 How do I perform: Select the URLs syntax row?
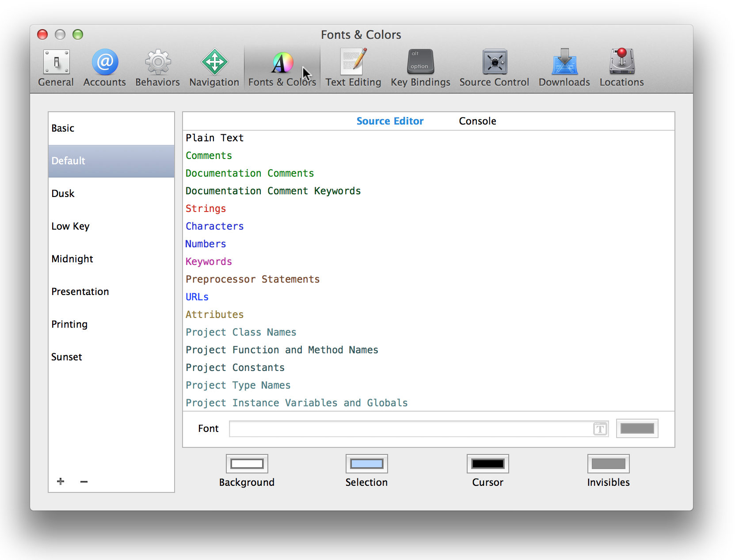[429, 297]
